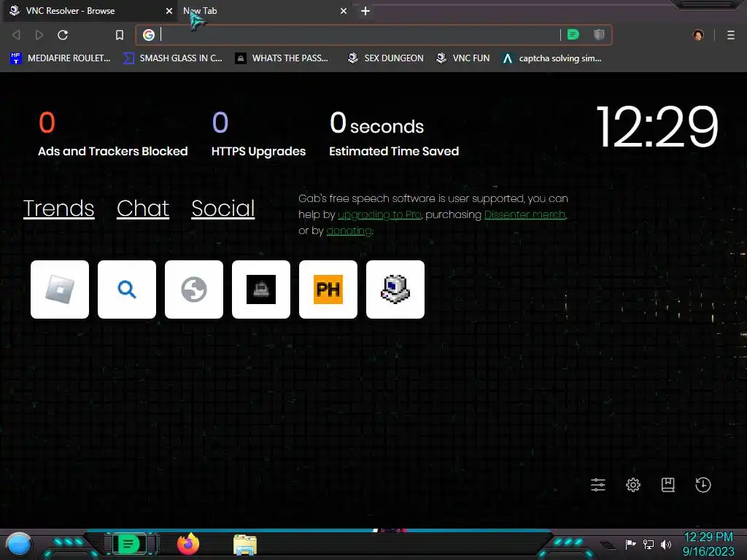Click the Ads and Trackers Blocked counter
747x560 pixels.
(113, 134)
